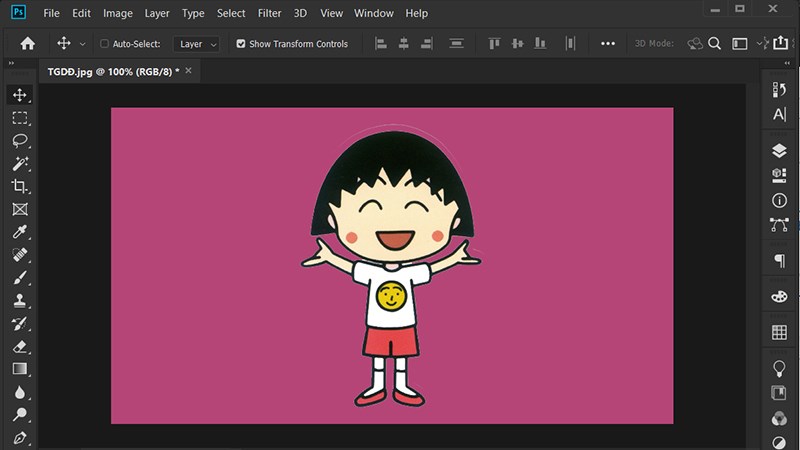
Task: Enable the Auto-Select checkbox
Action: coord(105,44)
